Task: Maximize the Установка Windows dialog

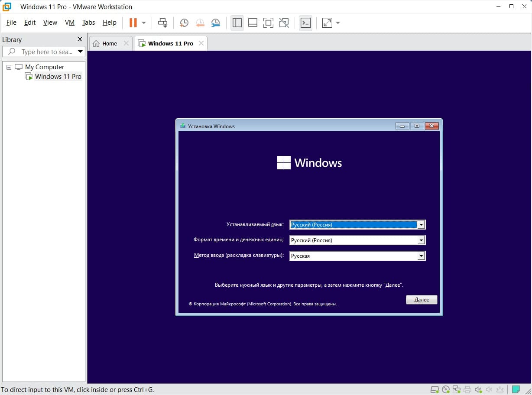Action: pyautogui.click(x=417, y=126)
